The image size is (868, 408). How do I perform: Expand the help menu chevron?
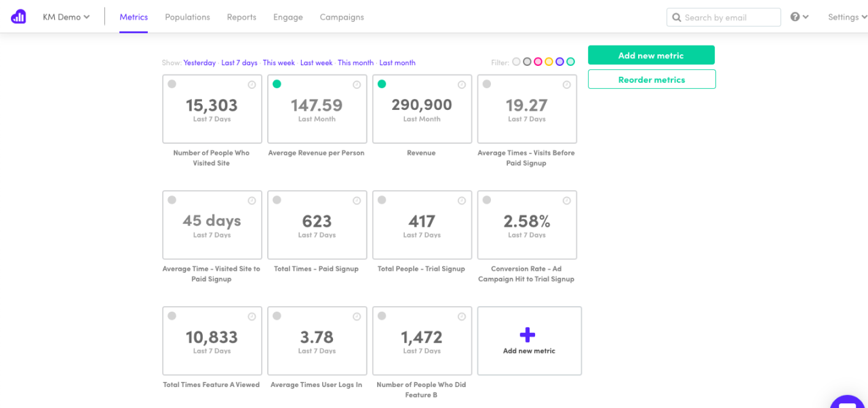(x=806, y=16)
